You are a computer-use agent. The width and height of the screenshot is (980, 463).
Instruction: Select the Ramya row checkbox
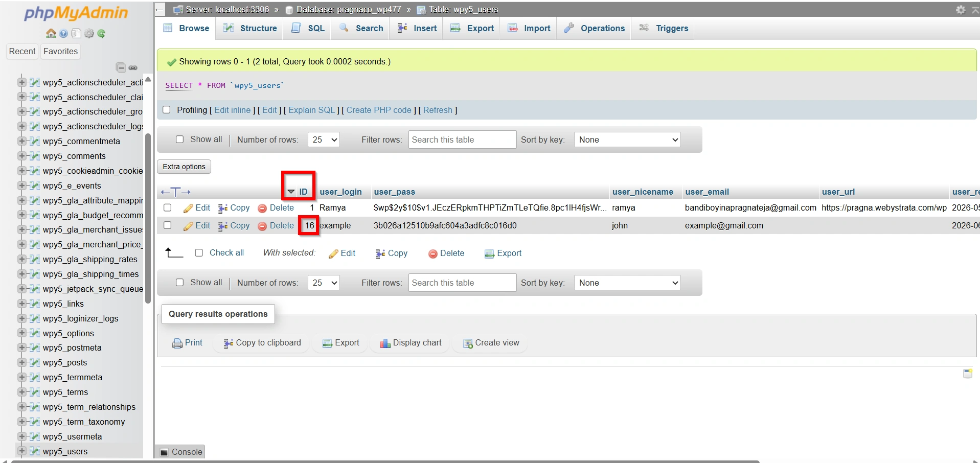point(167,208)
